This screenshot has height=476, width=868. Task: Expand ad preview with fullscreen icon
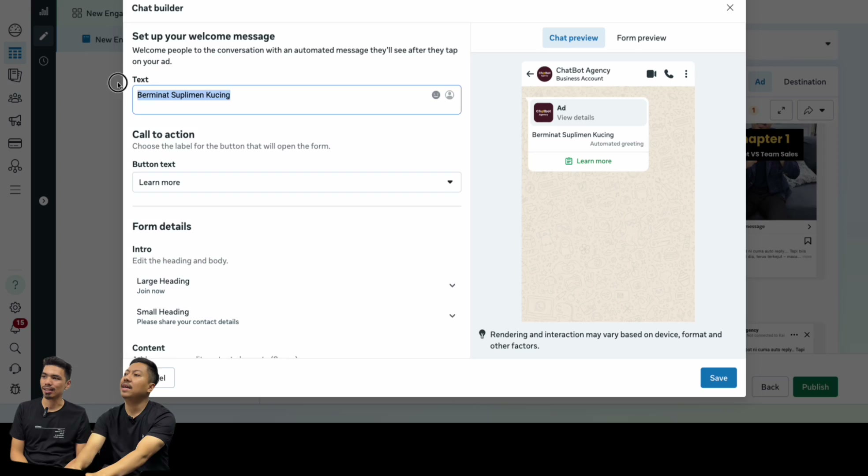pos(781,110)
